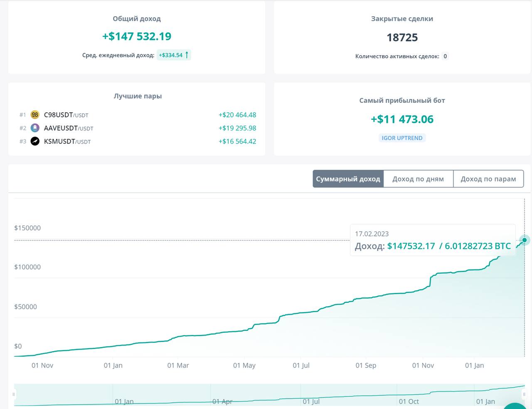Image resolution: width=532 pixels, height=409 pixels.
Task: Open the IGOR UPTREND bot badge
Action: (402, 138)
